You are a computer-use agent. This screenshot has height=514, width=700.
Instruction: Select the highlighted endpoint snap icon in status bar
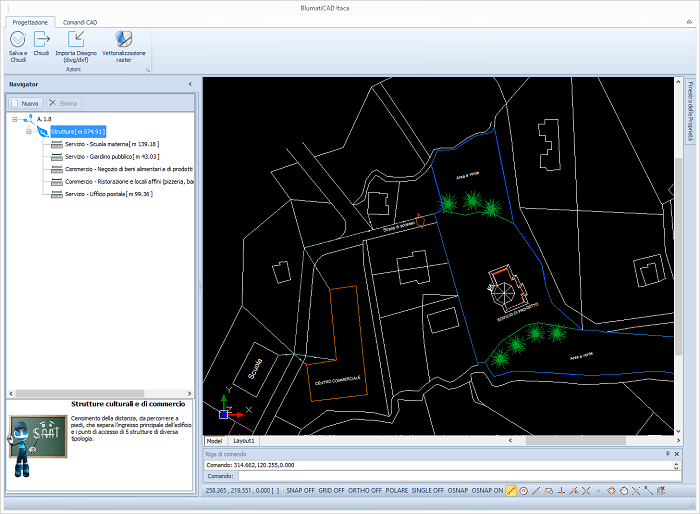511,491
